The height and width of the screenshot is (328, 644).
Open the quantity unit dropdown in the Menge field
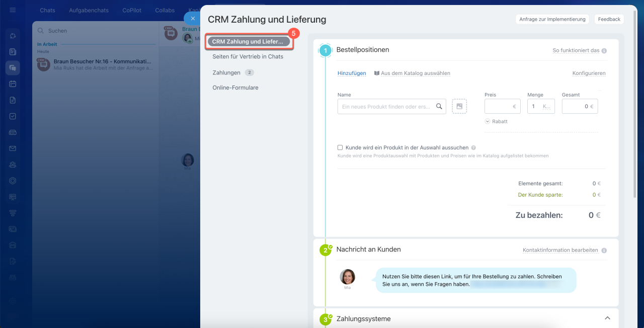(x=547, y=107)
